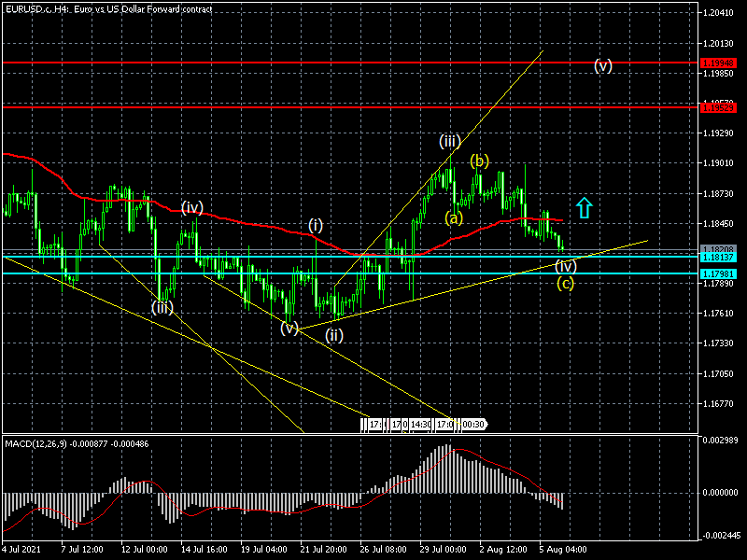Select the white (v) wave label at top right

click(603, 65)
